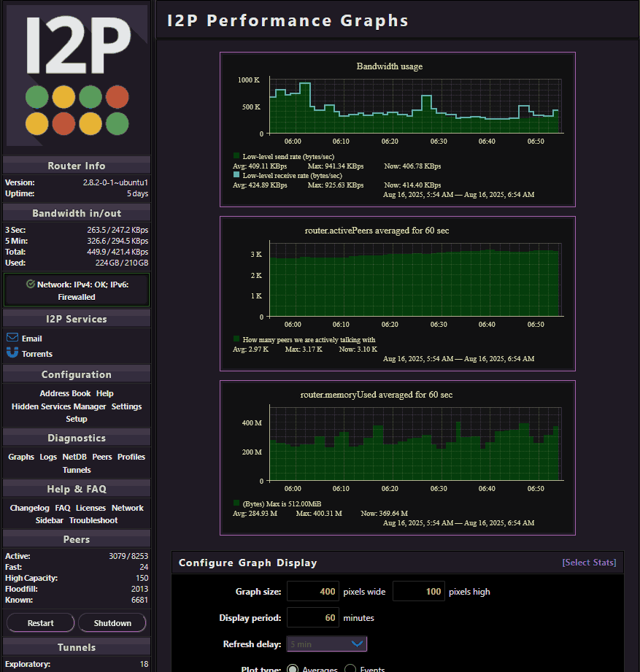Screen dimensions: 640x672
Task: Click the Bandwidth in/out header
Action: [77, 213]
